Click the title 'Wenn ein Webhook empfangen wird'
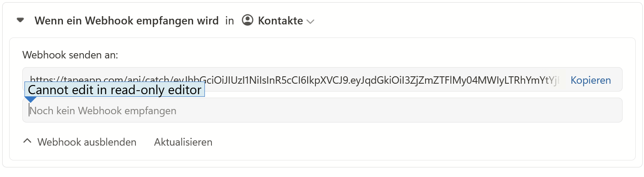 (x=126, y=20)
